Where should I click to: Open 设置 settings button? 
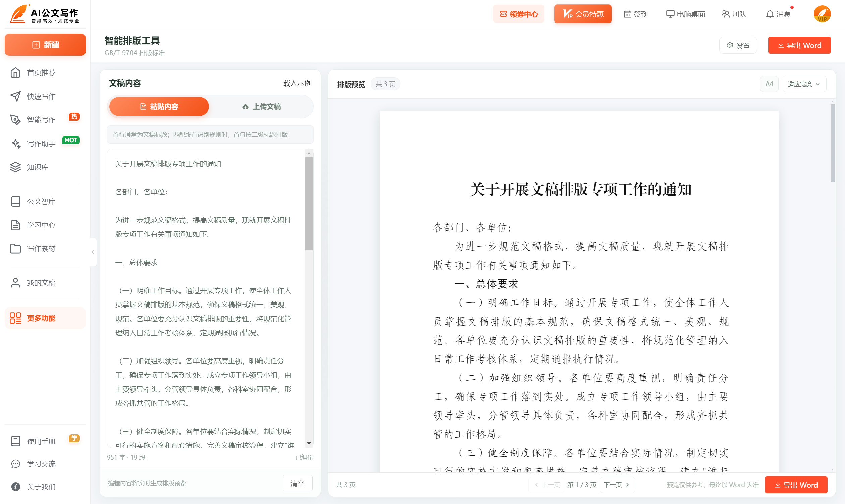point(738,45)
